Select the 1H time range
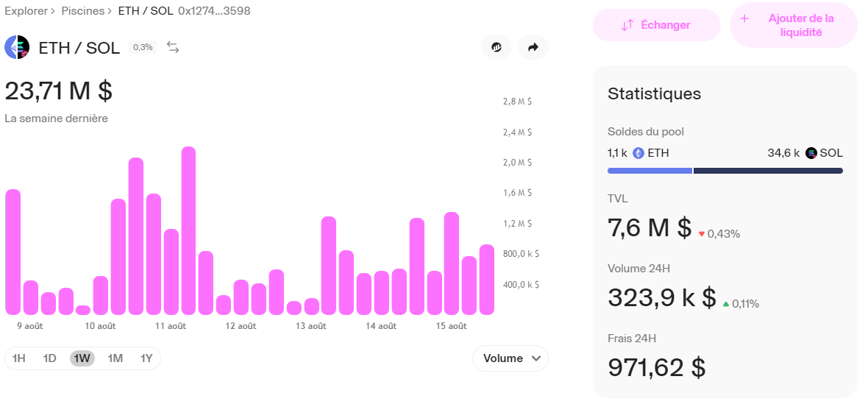 (x=19, y=358)
